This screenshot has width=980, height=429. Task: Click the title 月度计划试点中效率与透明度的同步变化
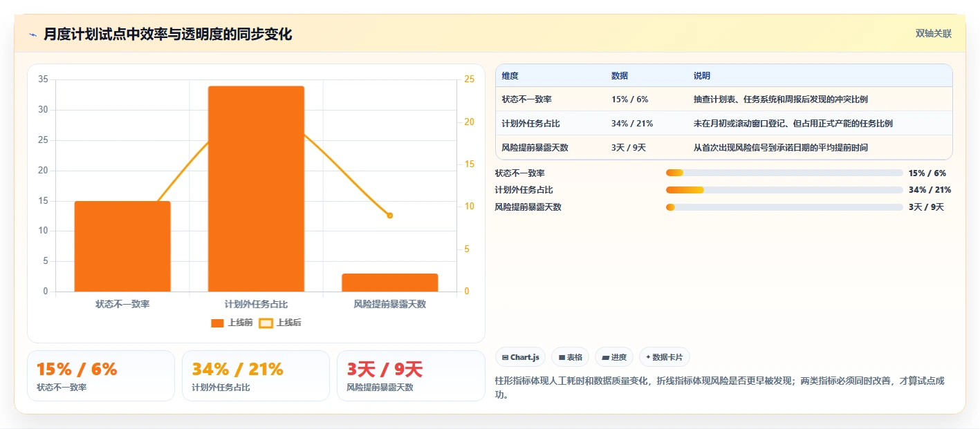168,34
